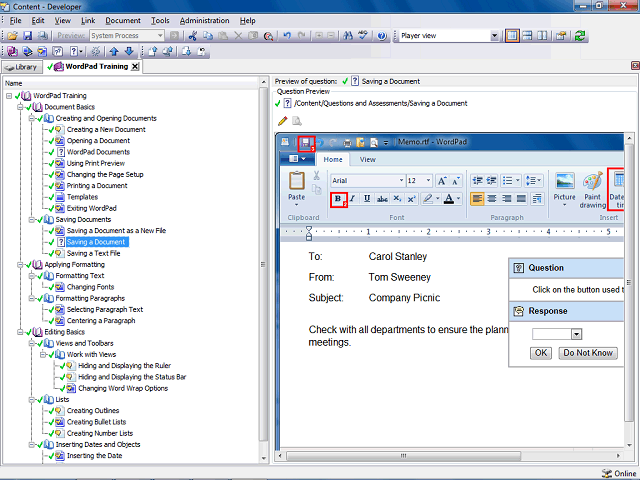
Task: Select Centering a Paragraph tree item
Action: pos(101,321)
